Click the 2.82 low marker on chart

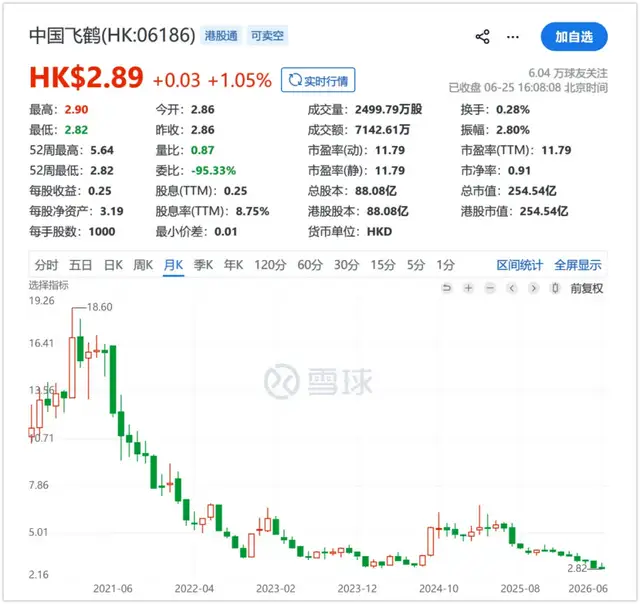pos(577,568)
